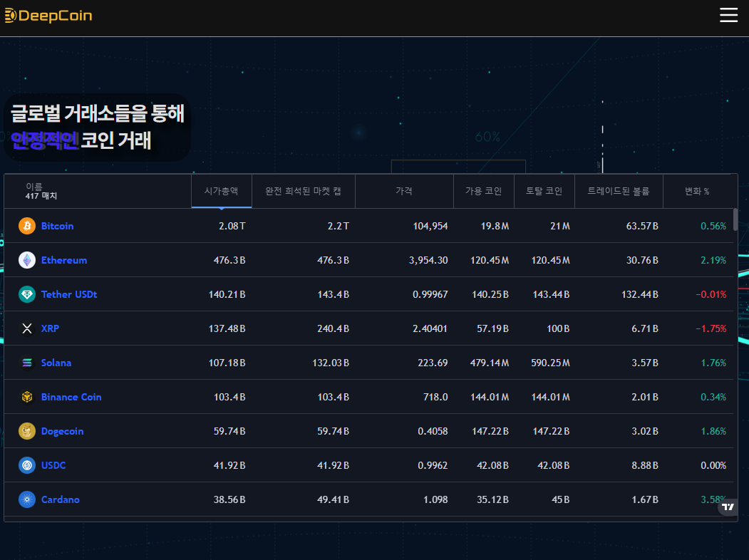Click Solana change 1.76%
The image size is (749, 560).
(713, 363)
